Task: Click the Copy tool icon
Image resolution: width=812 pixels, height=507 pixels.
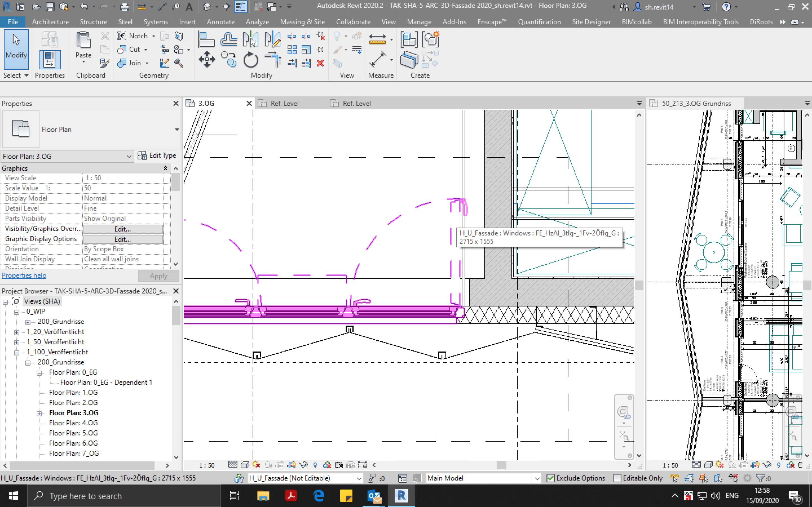Action: point(229,60)
